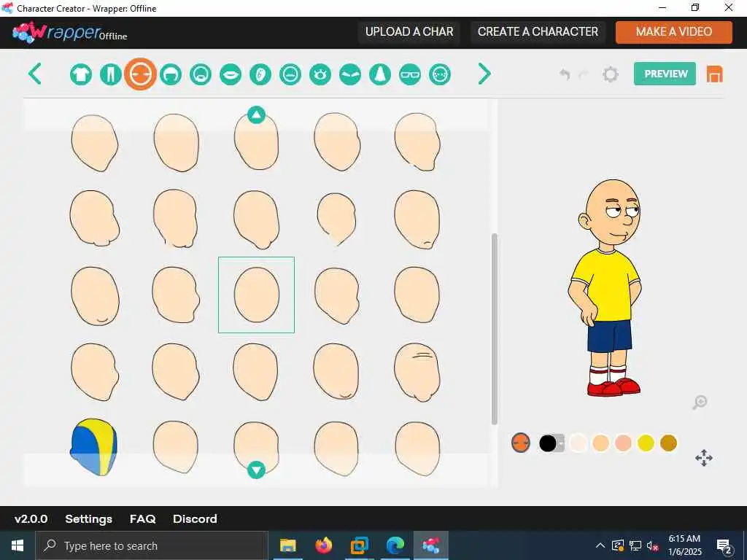Click the face list vertical scrollbar
747x560 pixels.
495,329
